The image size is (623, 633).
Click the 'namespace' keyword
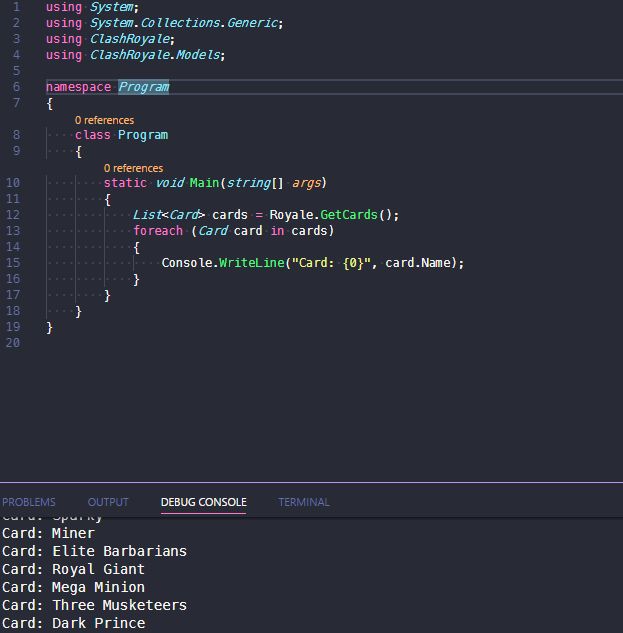[78, 87]
